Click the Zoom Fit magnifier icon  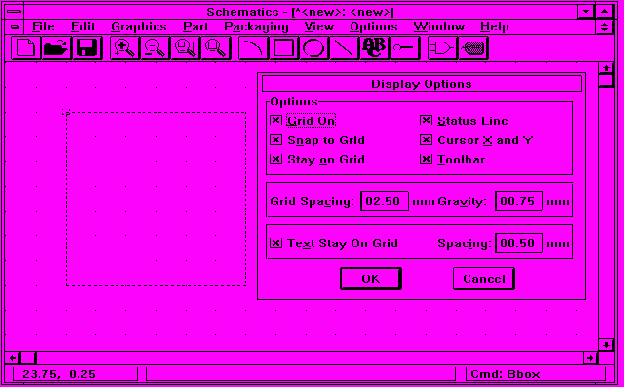(216, 48)
